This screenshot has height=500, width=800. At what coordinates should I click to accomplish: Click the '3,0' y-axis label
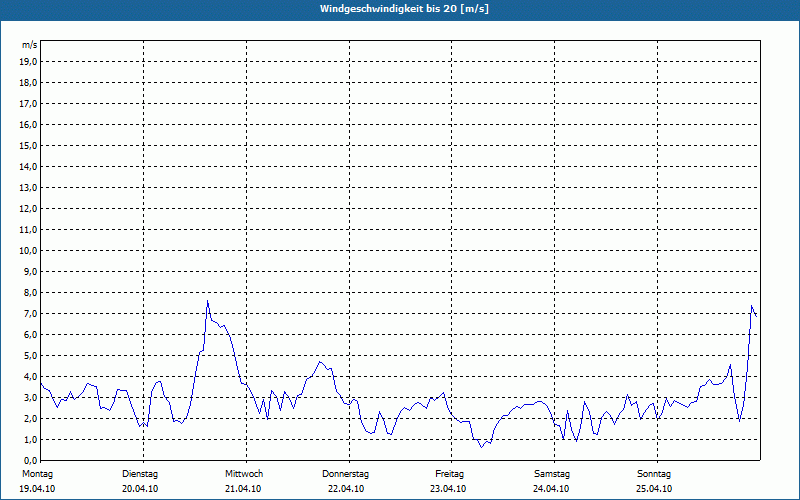(x=31, y=397)
